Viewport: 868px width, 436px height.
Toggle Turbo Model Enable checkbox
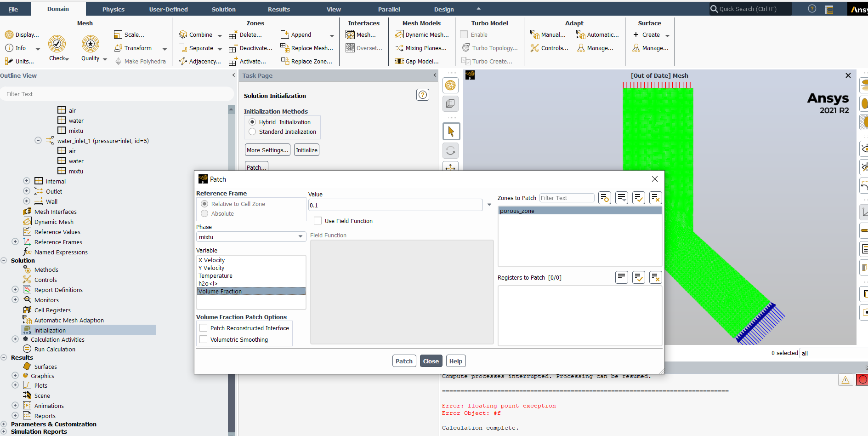click(464, 34)
